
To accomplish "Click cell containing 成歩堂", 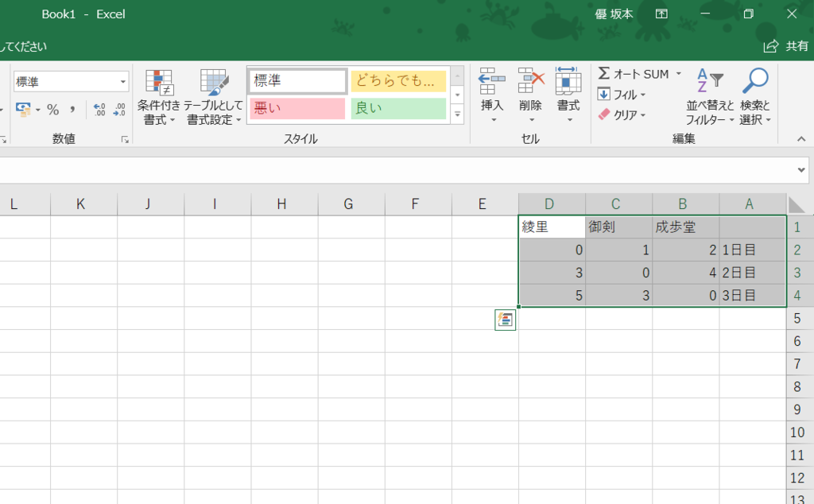I will 686,227.
